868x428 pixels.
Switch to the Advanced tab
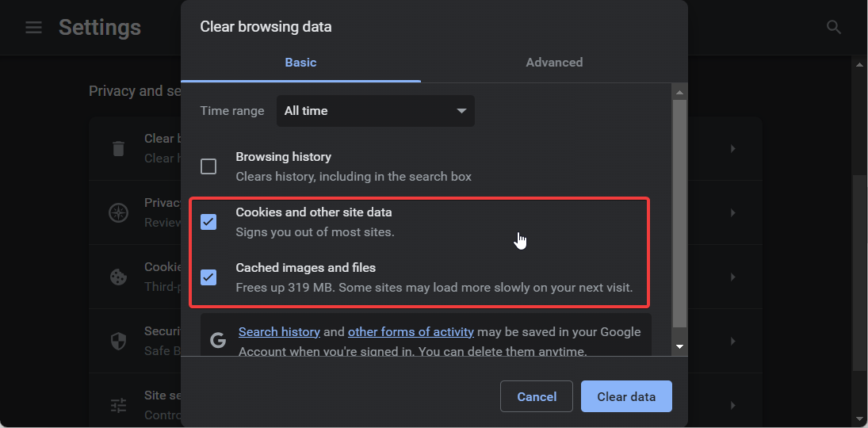point(554,63)
